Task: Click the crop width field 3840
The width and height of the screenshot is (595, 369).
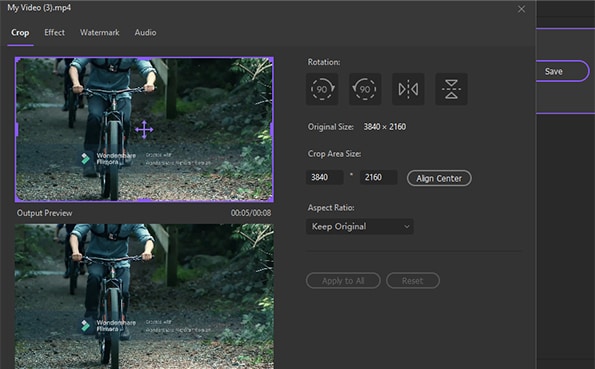Action: 324,177
